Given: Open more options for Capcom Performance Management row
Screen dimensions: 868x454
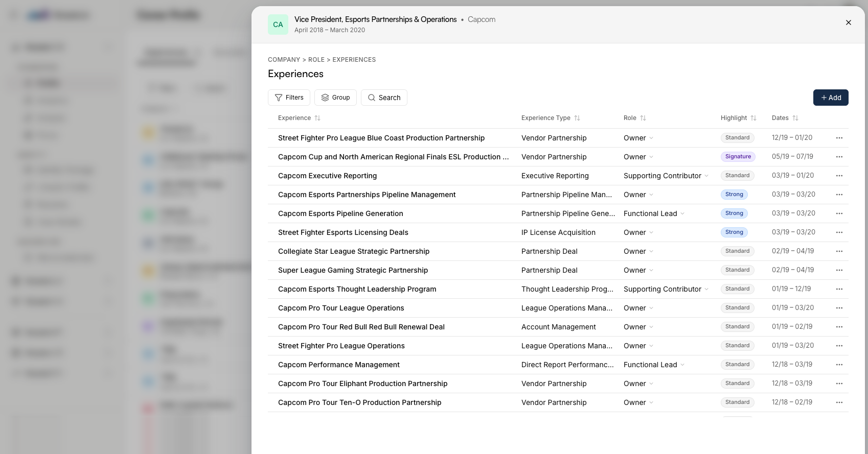Looking at the screenshot, I should point(839,365).
